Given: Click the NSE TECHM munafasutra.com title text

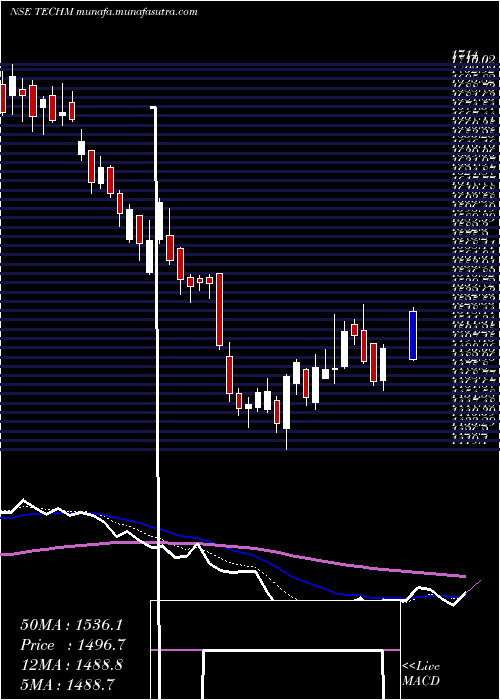Looking at the screenshot, I should [103, 12].
